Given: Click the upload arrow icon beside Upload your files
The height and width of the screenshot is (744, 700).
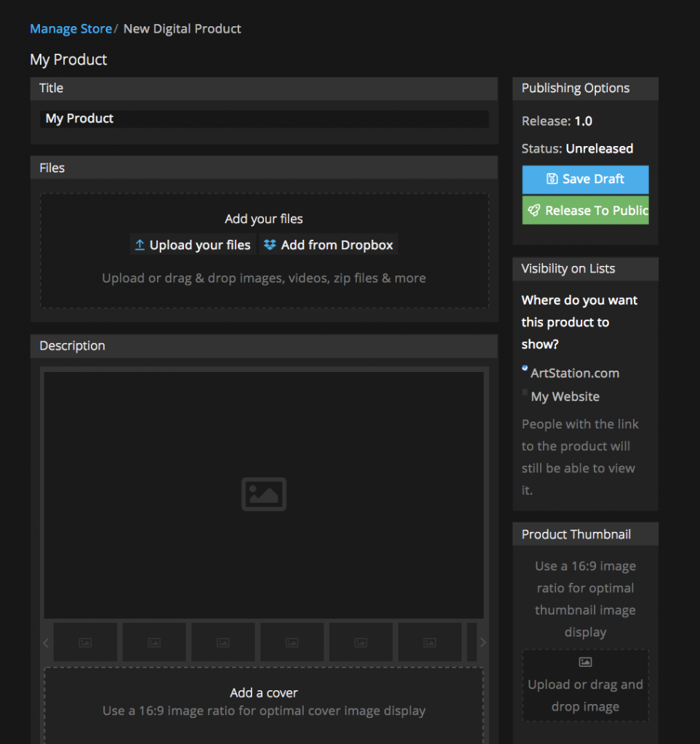Looking at the screenshot, I should 140,246.
